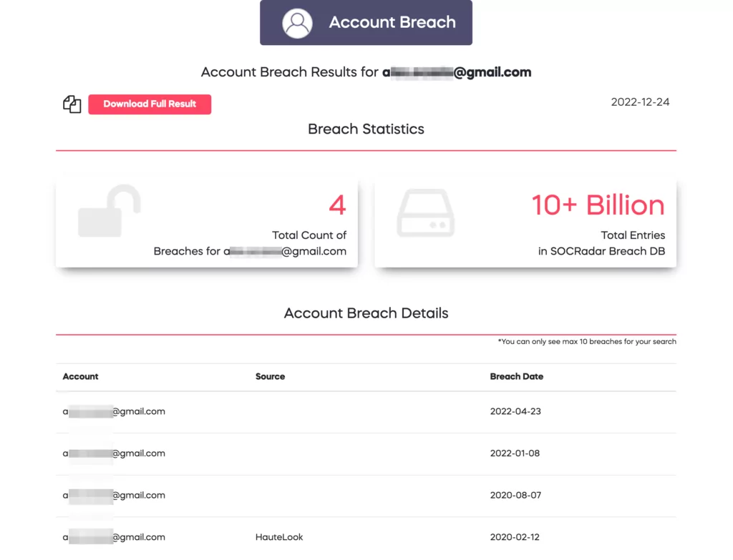Click the 'Source' column header

(270, 376)
